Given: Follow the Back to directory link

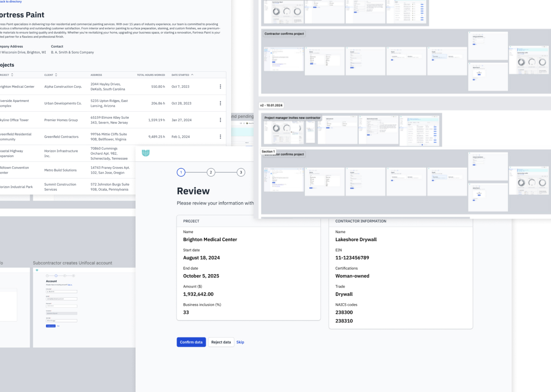Looking at the screenshot, I should point(11,2).
